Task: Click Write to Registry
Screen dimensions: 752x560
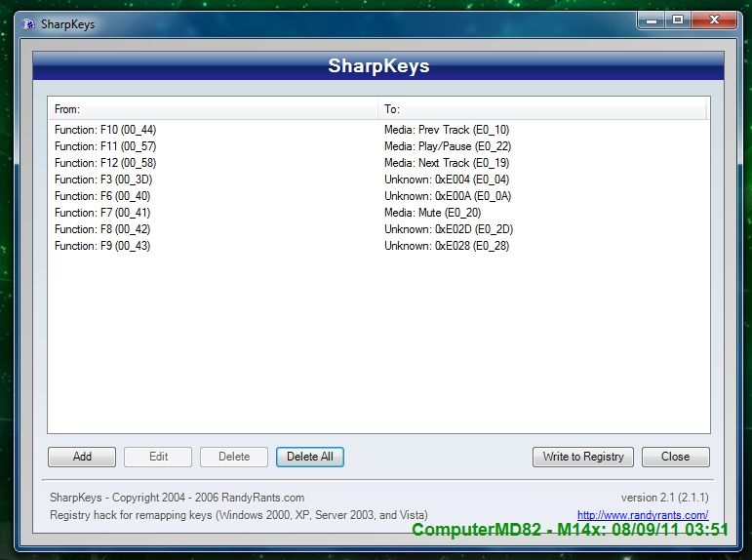Action: pyautogui.click(x=583, y=457)
